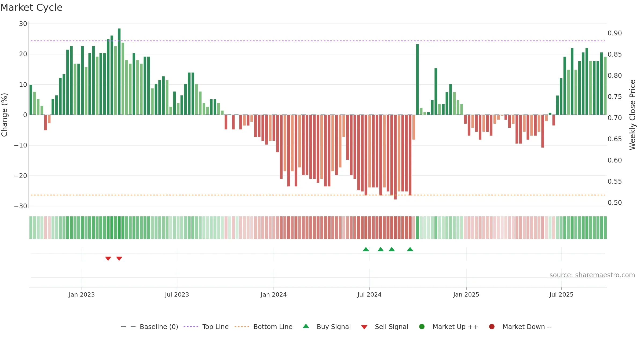Image resolution: width=644 pixels, height=362 pixels.
Task: Click the 0.90 tick on the right axis
Action: tap(615, 33)
